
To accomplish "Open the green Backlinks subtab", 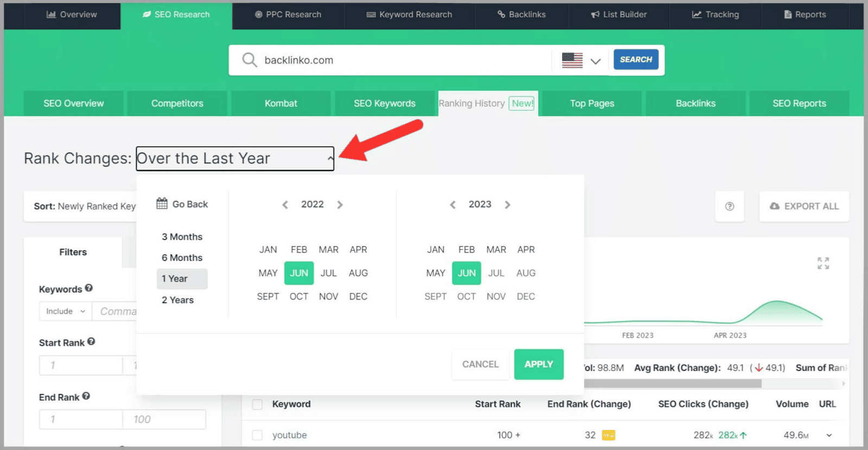I will point(695,104).
